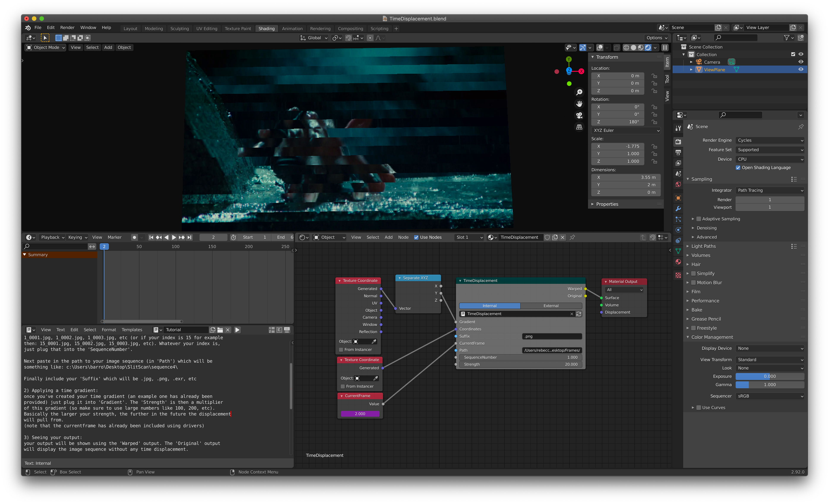829x504 pixels.
Task: Expand the Properties panel in sidebar
Action: [607, 204]
